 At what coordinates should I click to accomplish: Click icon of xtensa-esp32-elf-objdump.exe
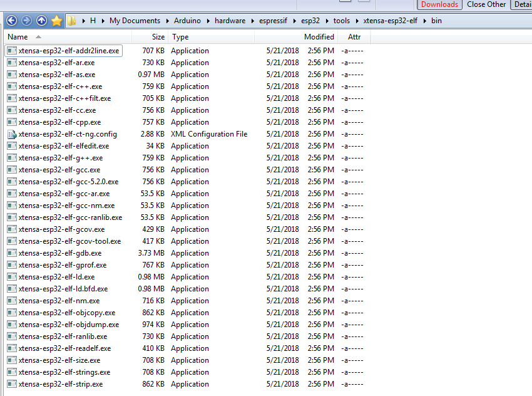click(12, 325)
